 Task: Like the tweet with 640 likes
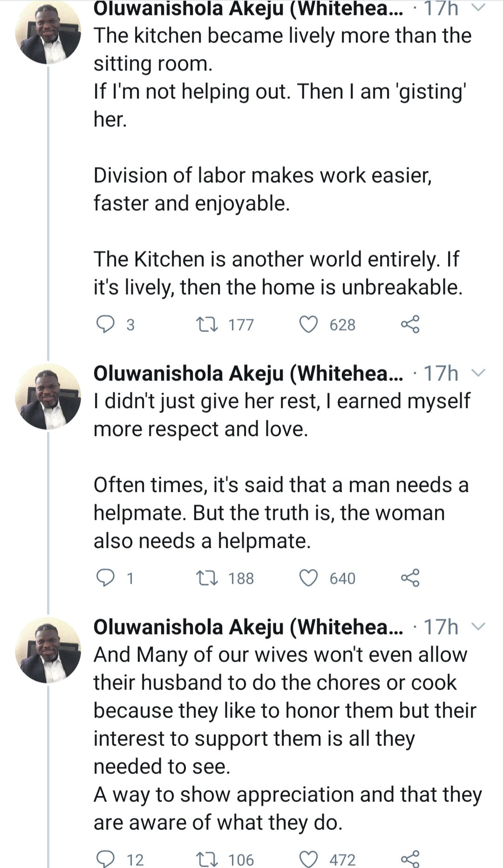point(308,578)
